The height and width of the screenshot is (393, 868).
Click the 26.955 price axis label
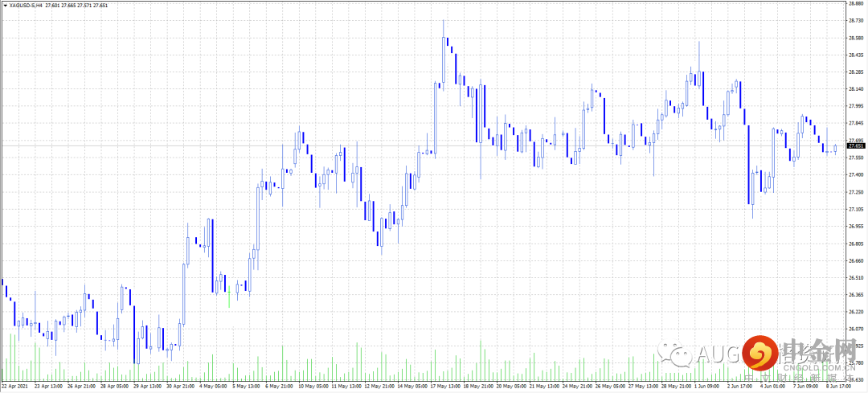point(856,227)
